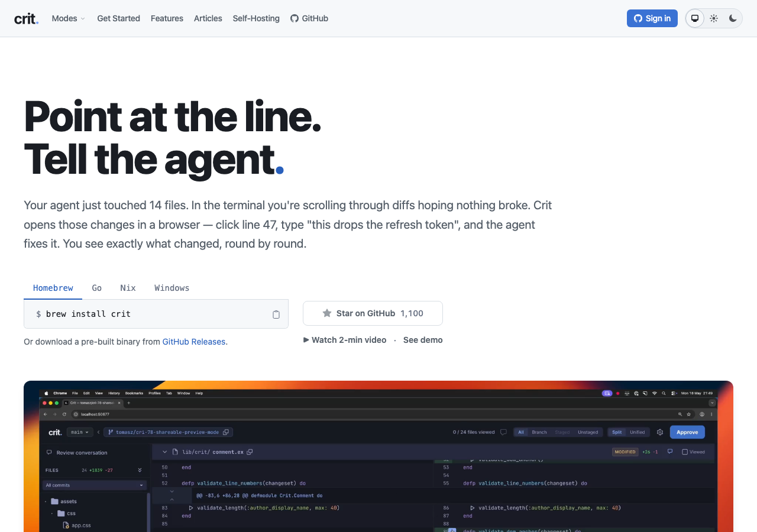The image size is (757, 532).
Task: Click the file comment icon beside +26 -1
Action: 670,452
